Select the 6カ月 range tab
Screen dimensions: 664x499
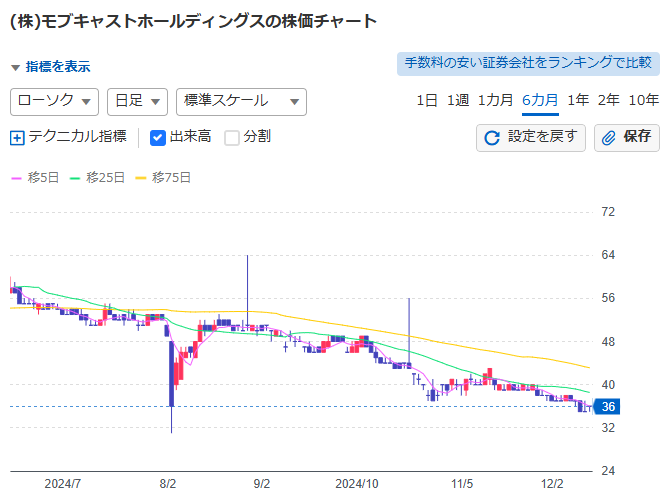[x=540, y=100]
